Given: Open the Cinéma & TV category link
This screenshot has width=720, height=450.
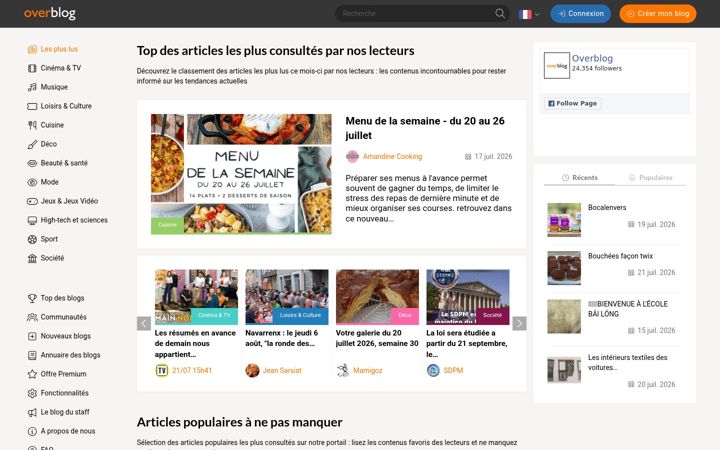Looking at the screenshot, I should pos(61,68).
